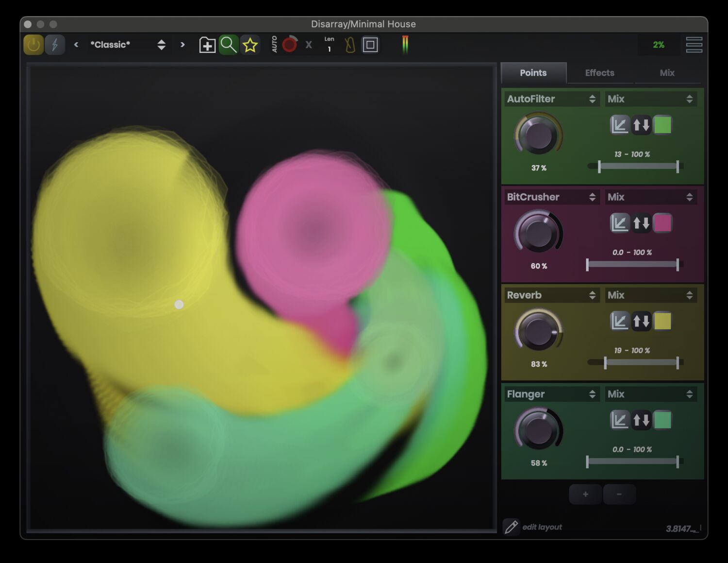The image size is (728, 563).
Task: Open the hamburger menu at top right
Action: click(x=694, y=45)
